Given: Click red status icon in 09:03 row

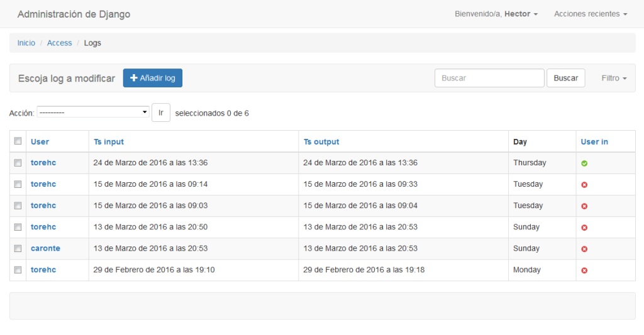Looking at the screenshot, I should pyautogui.click(x=584, y=206).
